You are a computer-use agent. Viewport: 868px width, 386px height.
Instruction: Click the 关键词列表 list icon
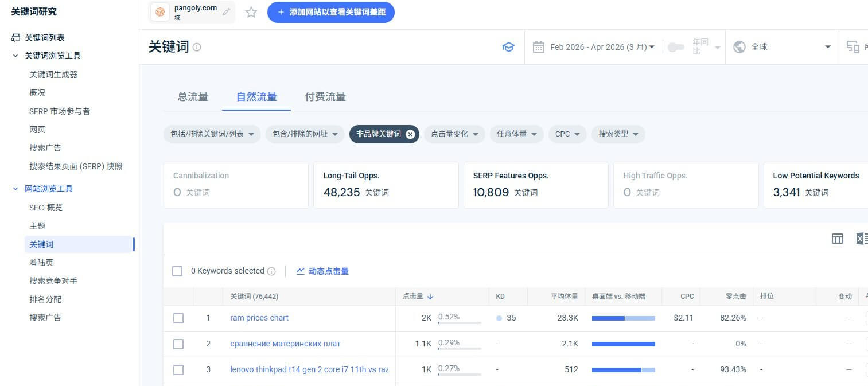tap(15, 38)
